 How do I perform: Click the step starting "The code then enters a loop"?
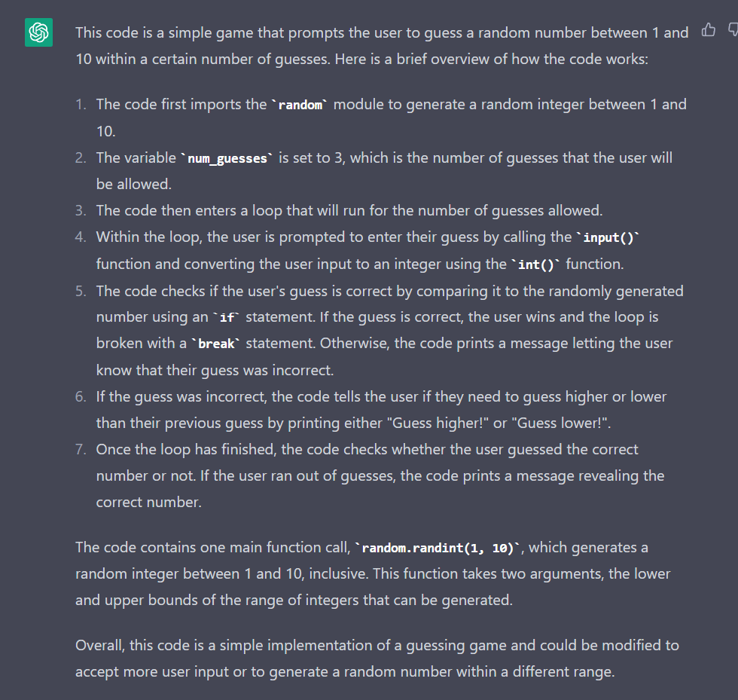tap(349, 211)
